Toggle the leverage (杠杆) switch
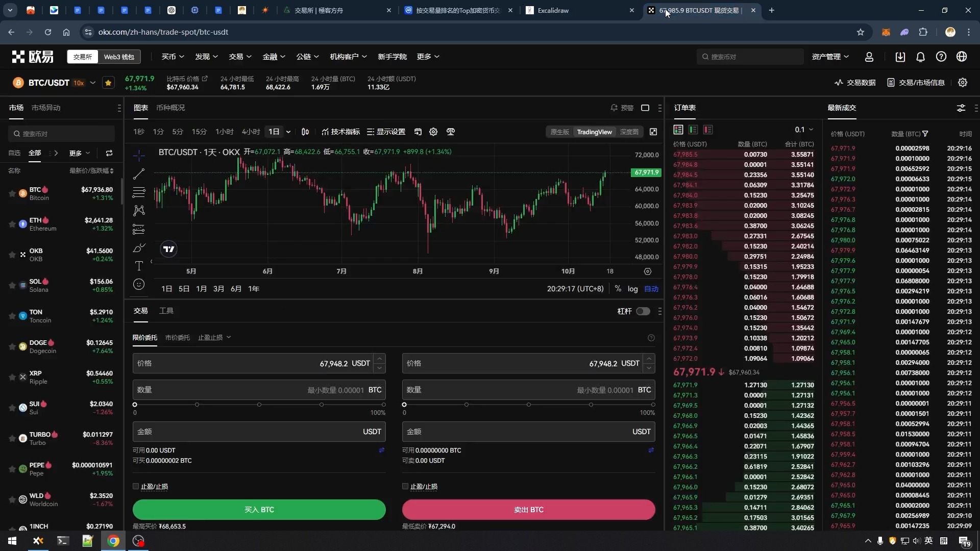Image resolution: width=980 pixels, height=551 pixels. coord(643,311)
